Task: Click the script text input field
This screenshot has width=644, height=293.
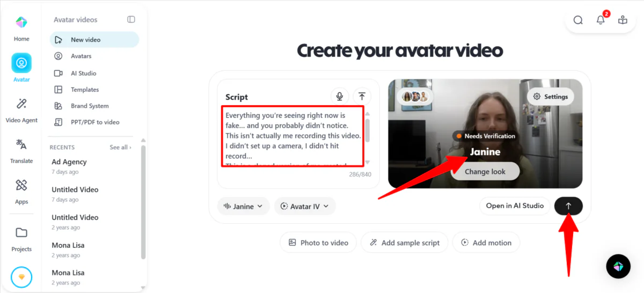Action: pos(293,136)
